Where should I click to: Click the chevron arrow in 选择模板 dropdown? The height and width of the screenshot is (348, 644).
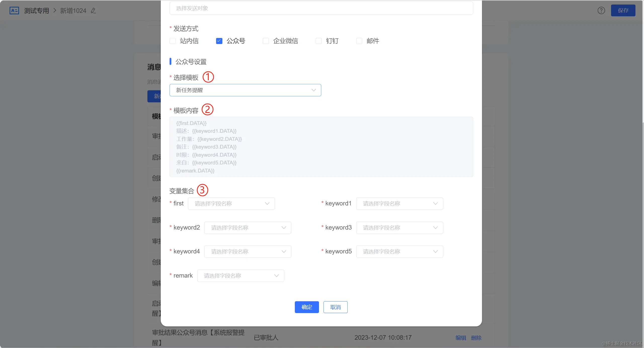tap(313, 90)
